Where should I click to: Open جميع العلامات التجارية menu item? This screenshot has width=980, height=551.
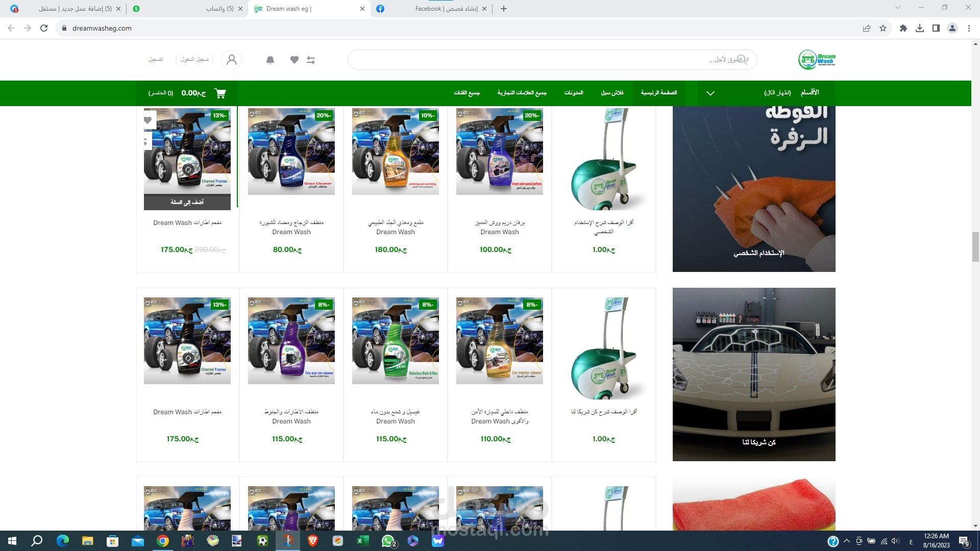pos(522,93)
